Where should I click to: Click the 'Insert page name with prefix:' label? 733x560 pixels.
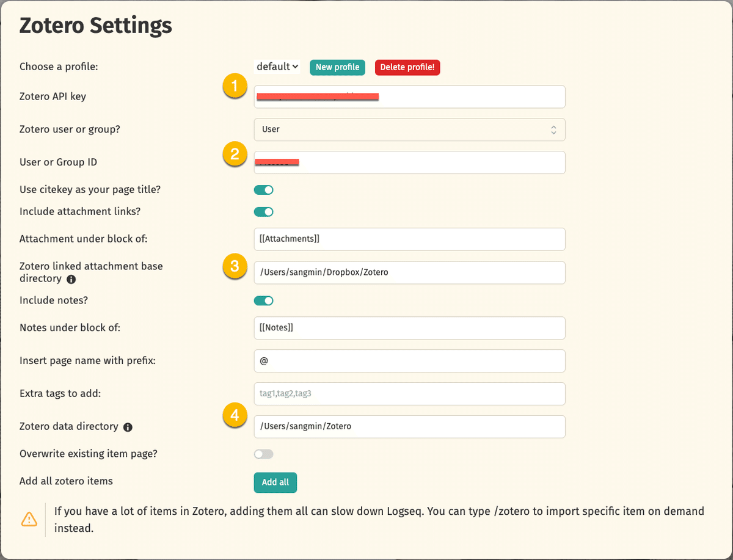87,361
